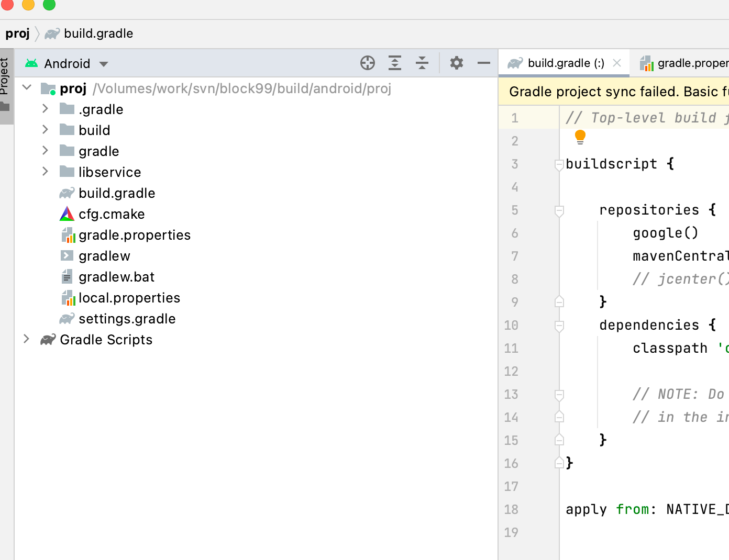Open the Android view dropdown
This screenshot has width=729, height=560.
104,64
